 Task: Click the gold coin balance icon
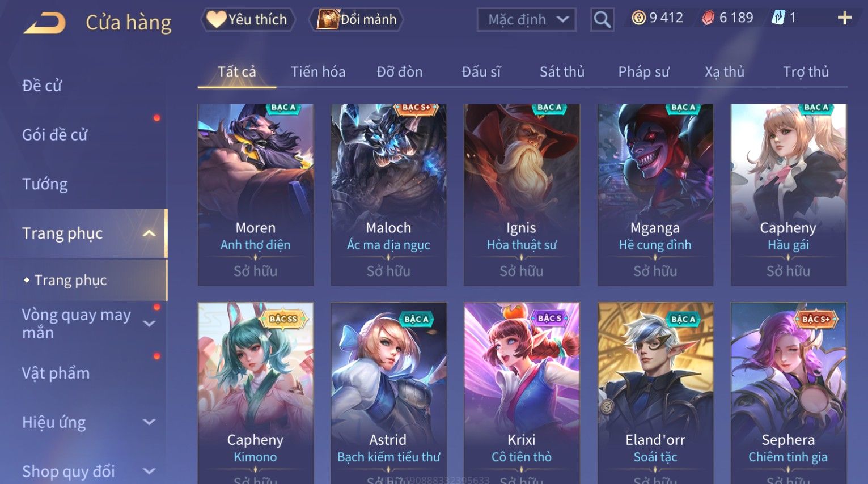tap(638, 18)
